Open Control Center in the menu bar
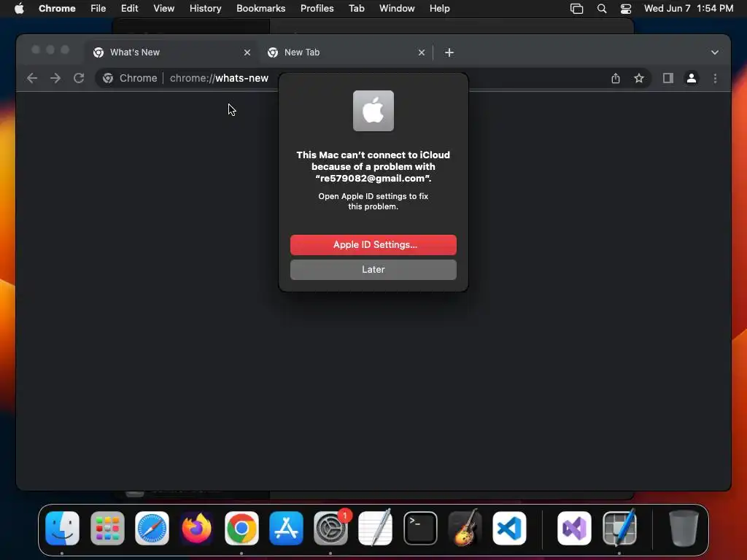The image size is (747, 560). pos(625,8)
